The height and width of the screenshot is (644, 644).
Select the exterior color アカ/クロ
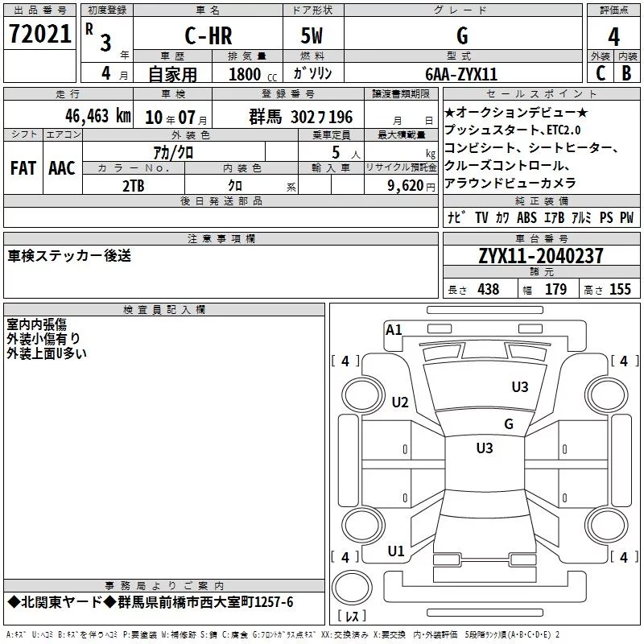(173, 153)
